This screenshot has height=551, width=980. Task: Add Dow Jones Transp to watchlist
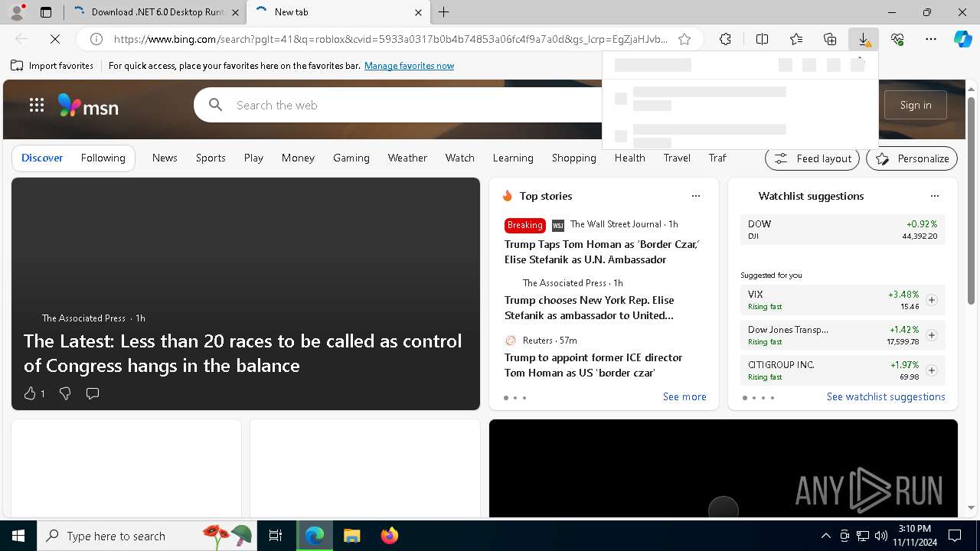click(932, 335)
